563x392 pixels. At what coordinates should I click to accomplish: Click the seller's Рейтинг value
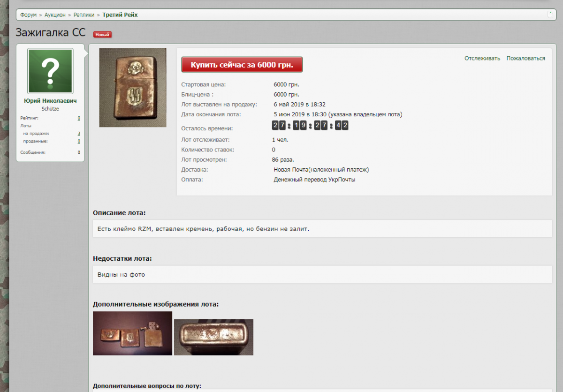click(79, 118)
